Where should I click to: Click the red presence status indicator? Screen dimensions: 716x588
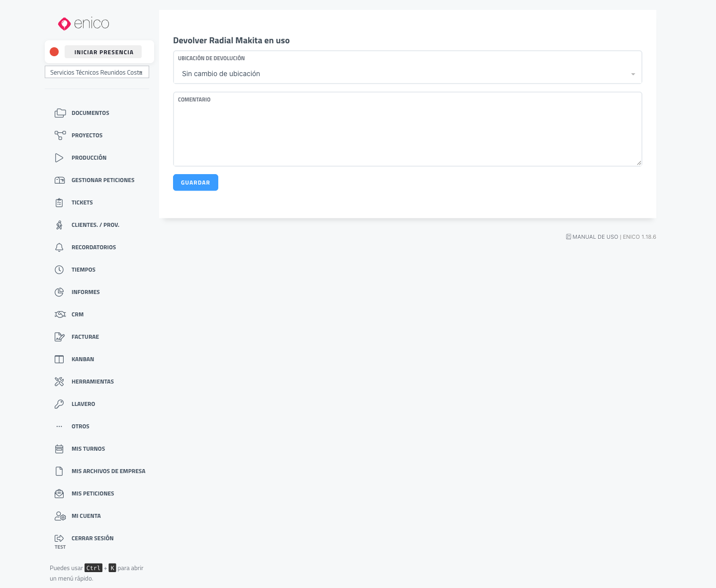tap(55, 52)
